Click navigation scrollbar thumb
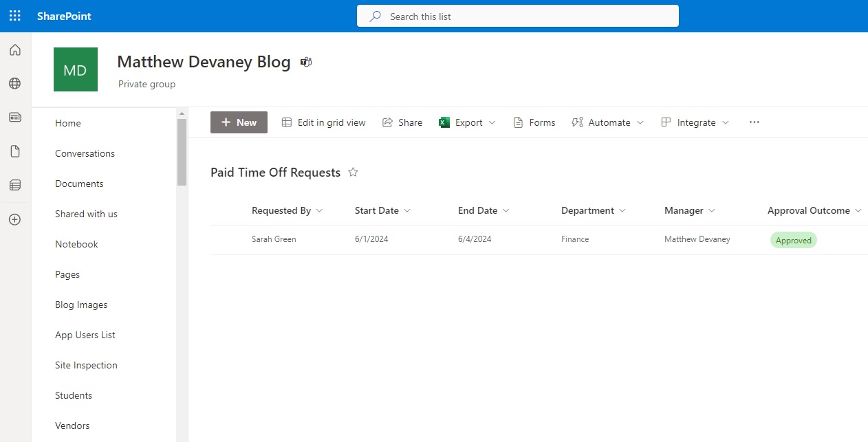 tap(182, 152)
